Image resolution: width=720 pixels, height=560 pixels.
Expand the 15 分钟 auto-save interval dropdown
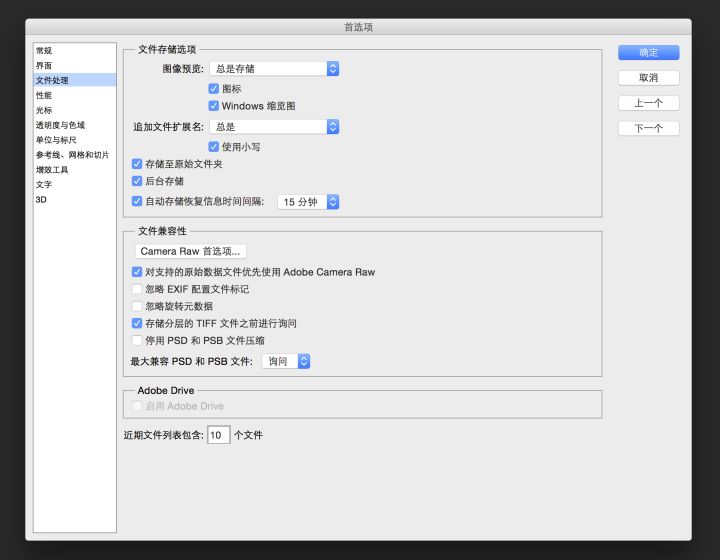(308, 202)
